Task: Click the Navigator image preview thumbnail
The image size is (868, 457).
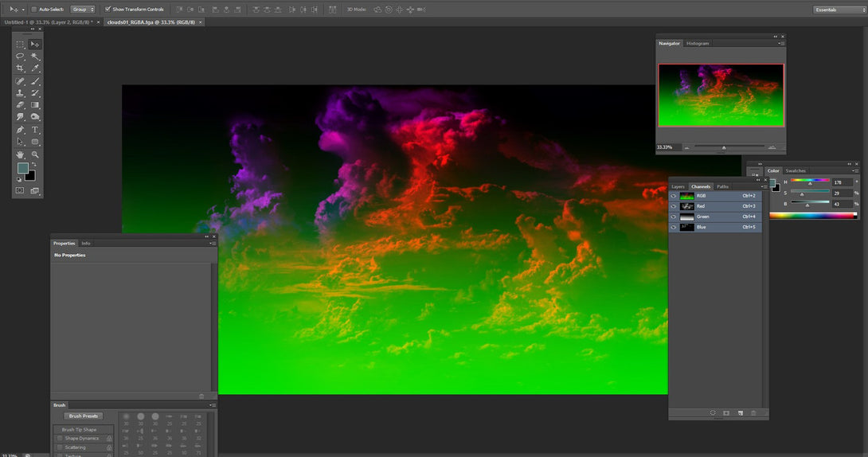Action: (721, 96)
